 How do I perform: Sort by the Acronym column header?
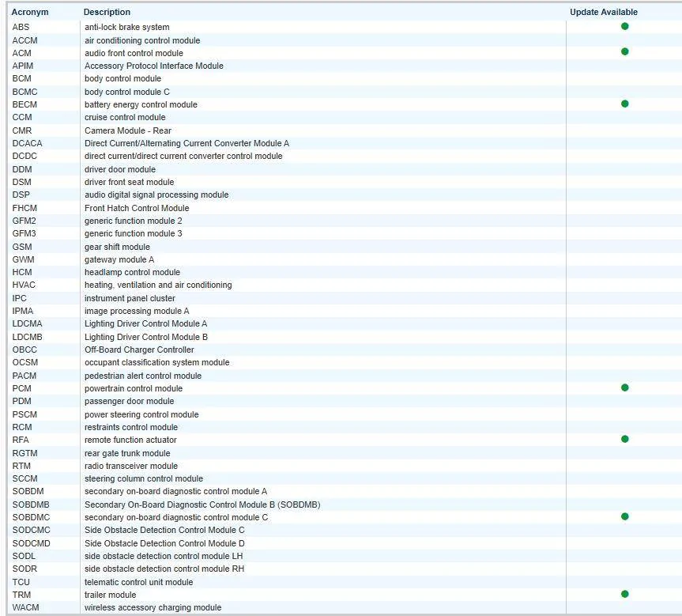[x=30, y=12]
